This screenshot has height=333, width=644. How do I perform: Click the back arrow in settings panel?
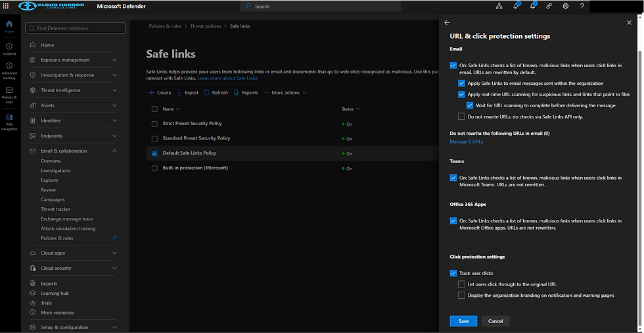[448, 22]
